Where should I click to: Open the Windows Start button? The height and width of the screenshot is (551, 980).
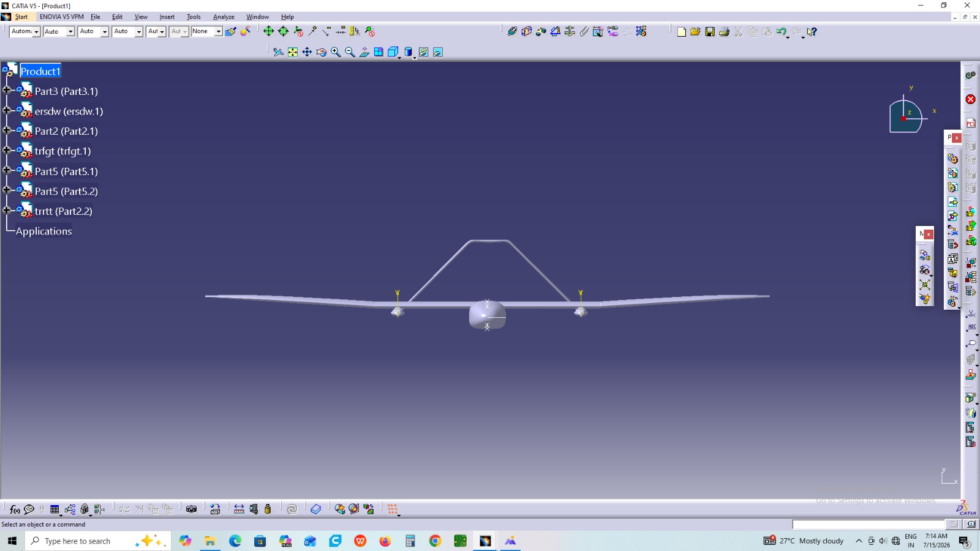click(x=12, y=541)
